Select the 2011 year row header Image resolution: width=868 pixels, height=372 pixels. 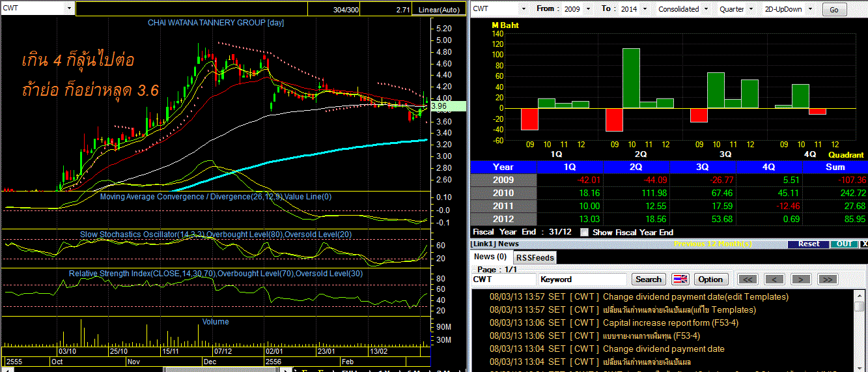click(503, 206)
